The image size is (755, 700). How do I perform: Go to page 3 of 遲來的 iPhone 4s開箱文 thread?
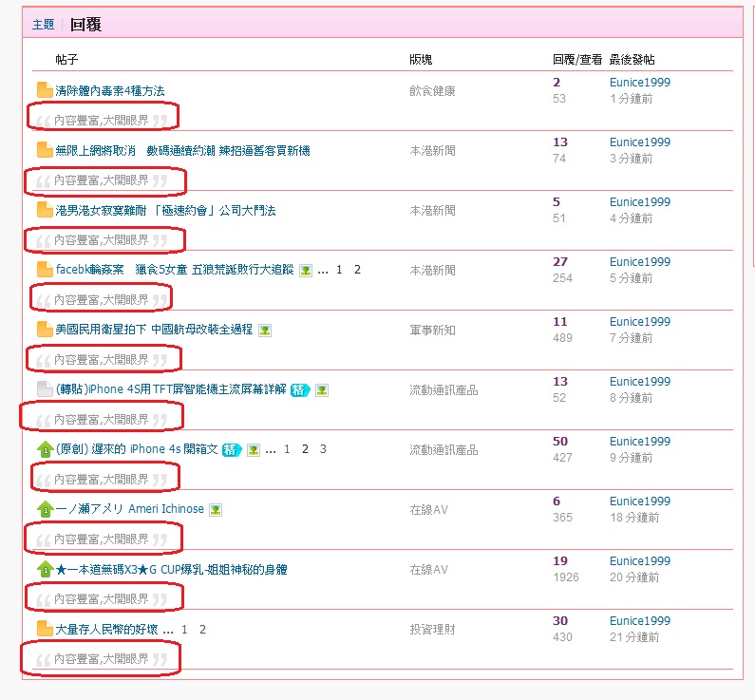pos(323,449)
